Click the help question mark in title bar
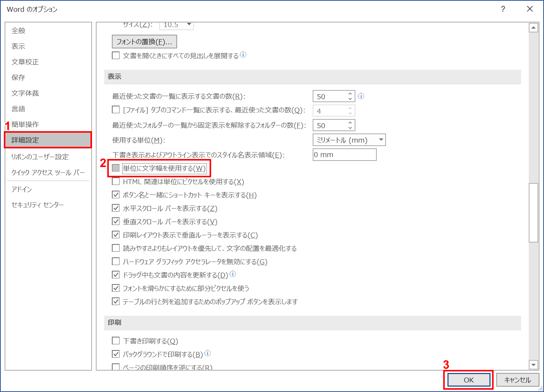This screenshot has width=544, height=392. [x=503, y=9]
